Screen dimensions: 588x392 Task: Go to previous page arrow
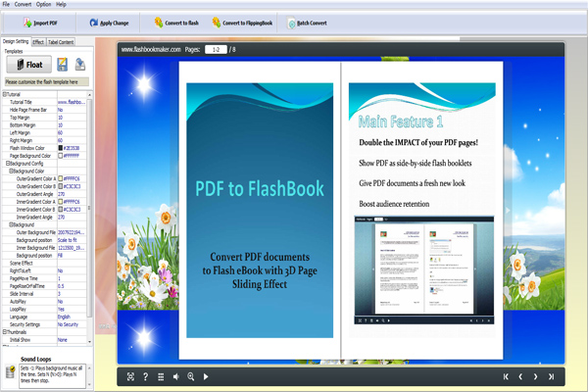[x=520, y=376]
